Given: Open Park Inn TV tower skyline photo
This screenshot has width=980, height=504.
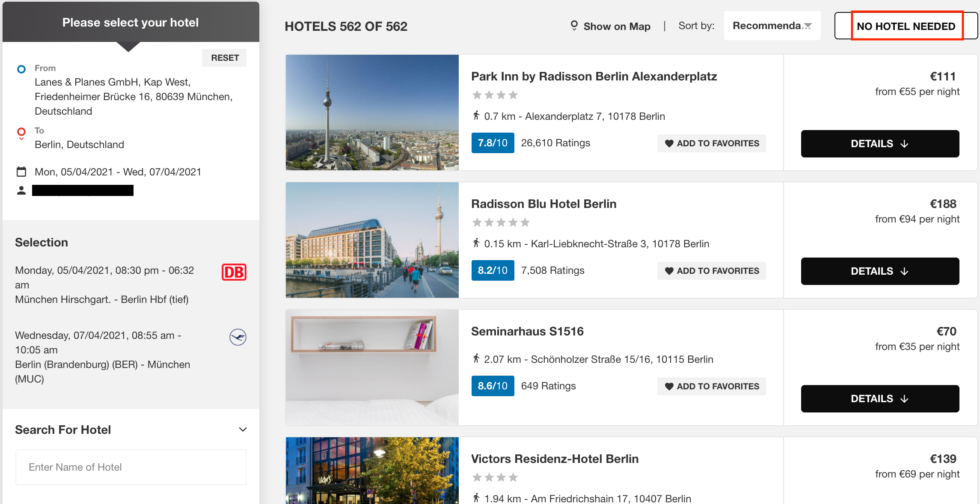Looking at the screenshot, I should pyautogui.click(x=372, y=113).
